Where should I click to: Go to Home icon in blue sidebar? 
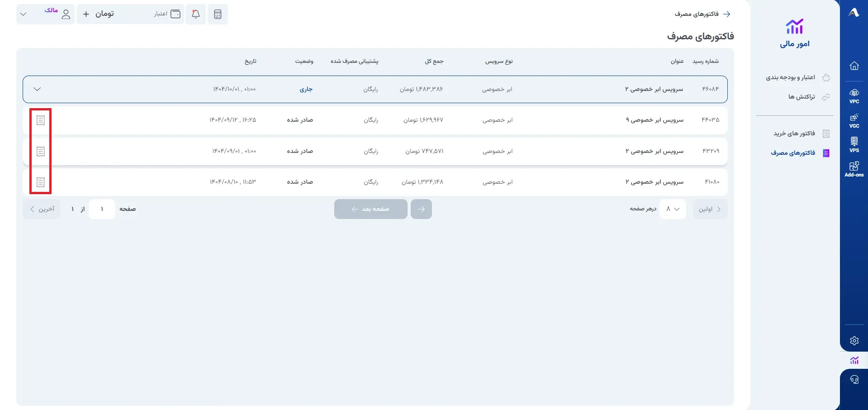point(854,66)
